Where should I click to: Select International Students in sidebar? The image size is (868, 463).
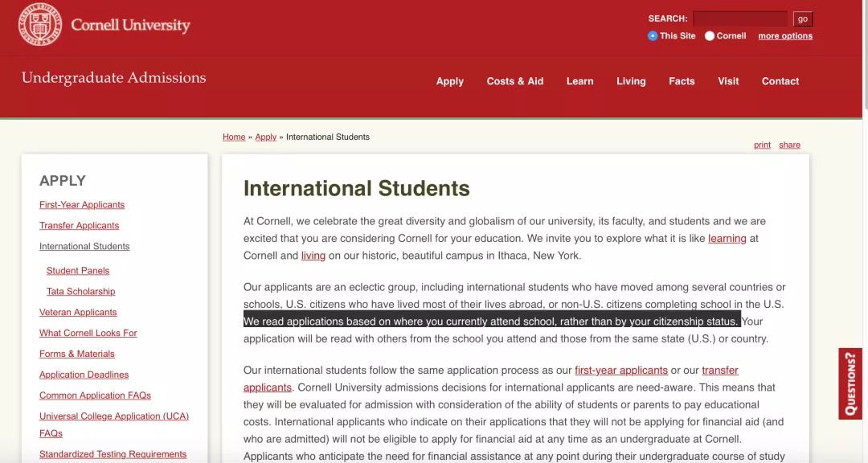point(84,246)
